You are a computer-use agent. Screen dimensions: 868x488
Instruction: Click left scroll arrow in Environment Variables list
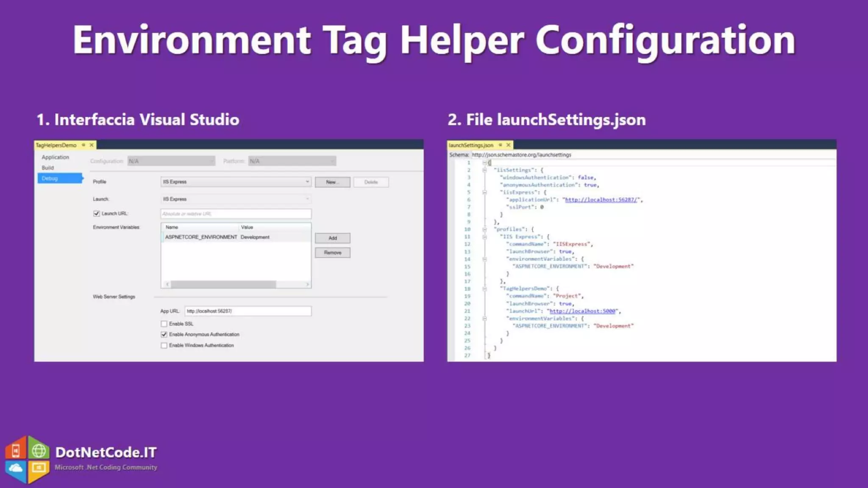167,284
